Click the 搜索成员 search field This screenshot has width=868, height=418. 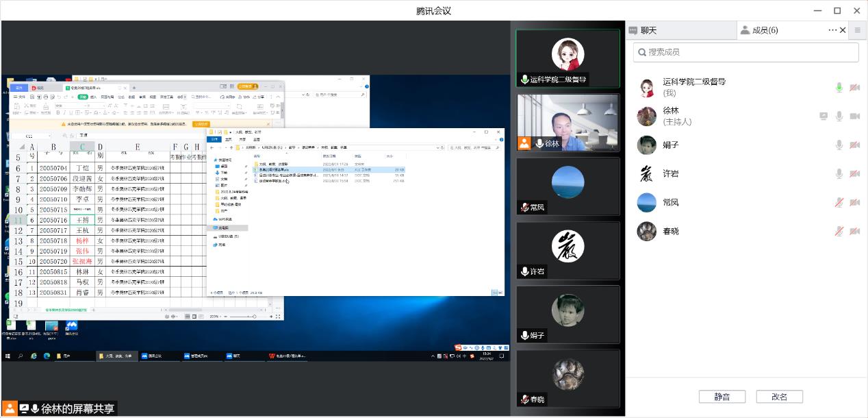(746, 52)
